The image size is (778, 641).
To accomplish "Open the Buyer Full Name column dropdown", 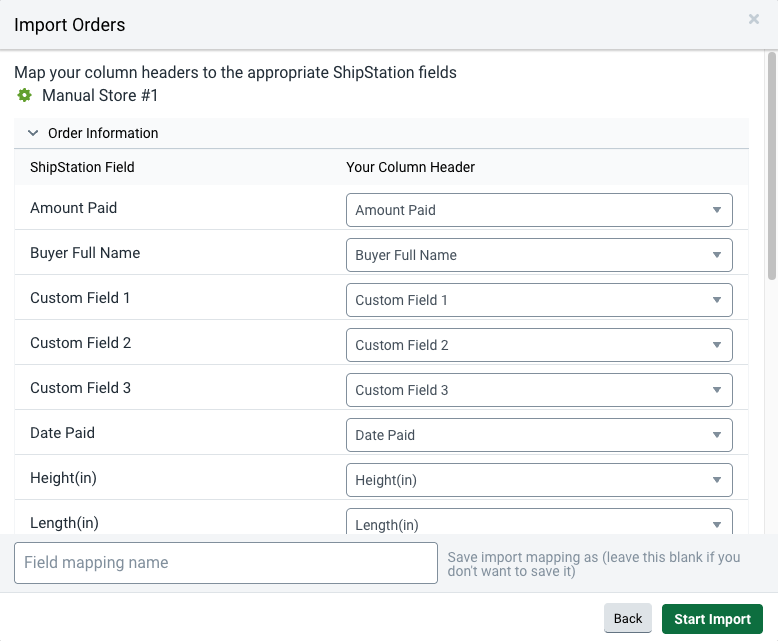I will click(x=539, y=255).
